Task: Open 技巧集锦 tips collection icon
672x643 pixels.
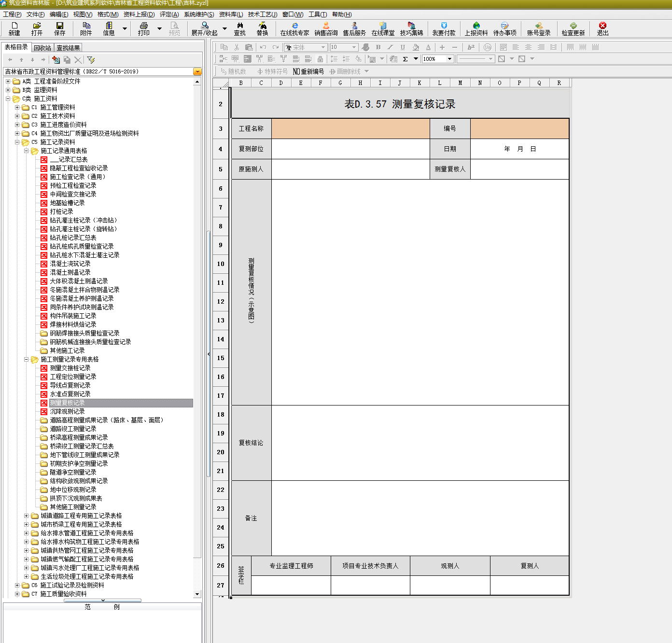Action: click(412, 28)
